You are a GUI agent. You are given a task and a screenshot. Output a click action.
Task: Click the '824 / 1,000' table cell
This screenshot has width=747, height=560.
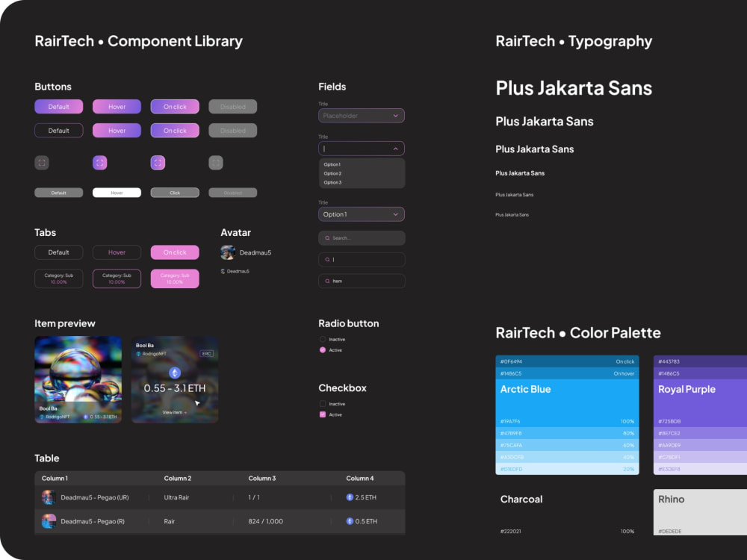265,521
